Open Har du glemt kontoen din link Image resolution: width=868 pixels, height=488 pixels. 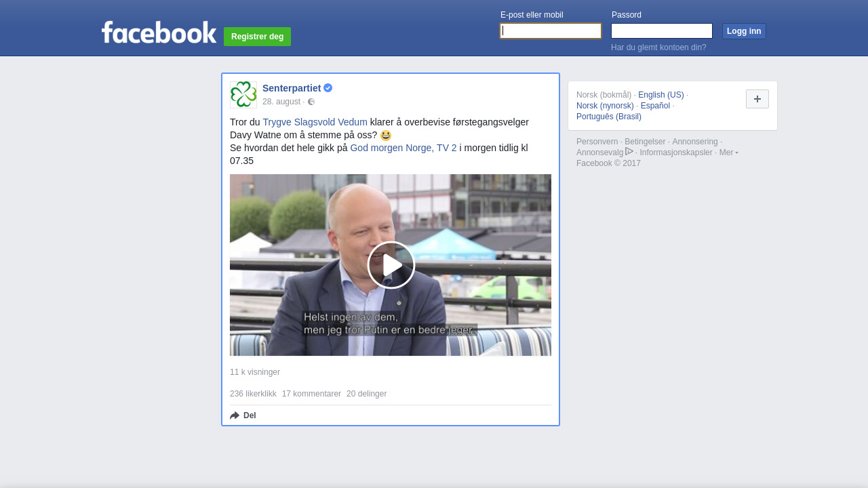pyautogui.click(x=658, y=47)
